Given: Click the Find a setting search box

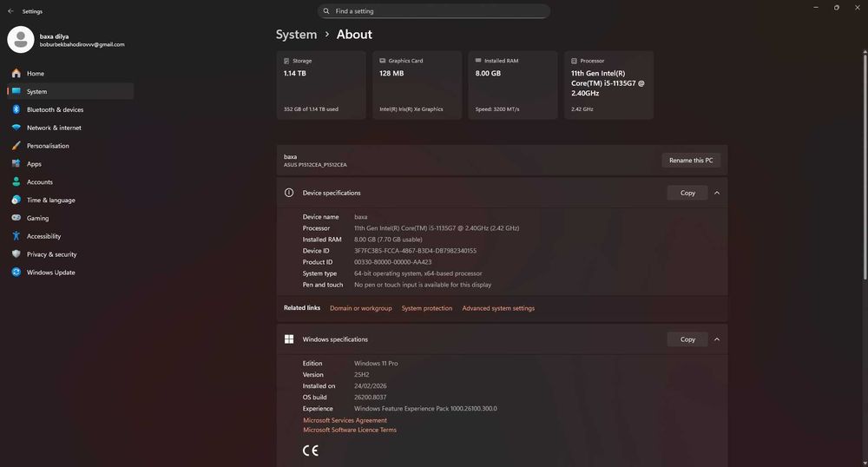Looking at the screenshot, I should [434, 11].
